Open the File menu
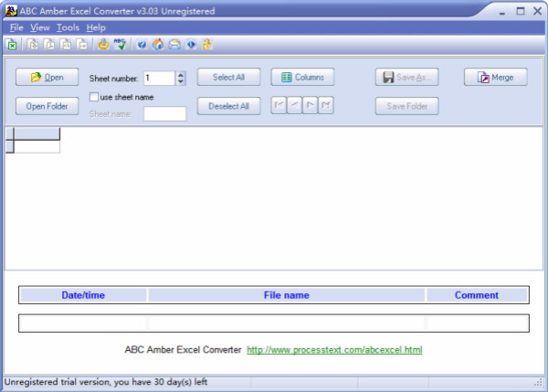The width and height of the screenshot is (548, 392). 16,27
